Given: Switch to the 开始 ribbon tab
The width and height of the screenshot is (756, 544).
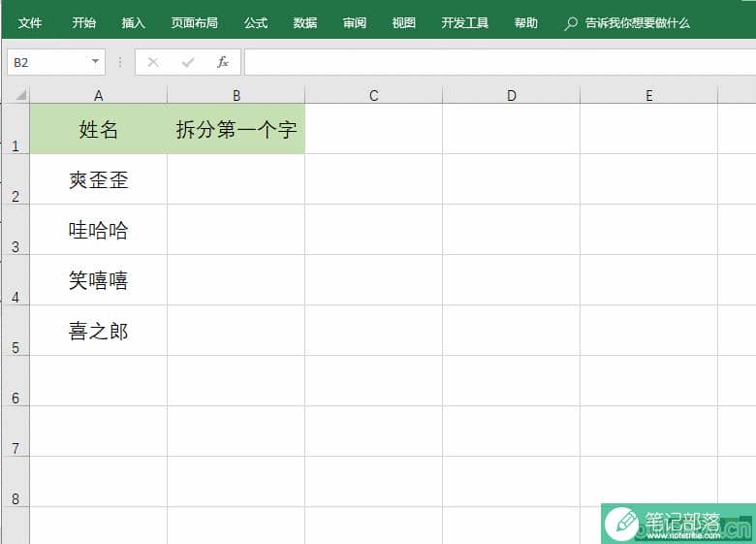Looking at the screenshot, I should [x=84, y=22].
